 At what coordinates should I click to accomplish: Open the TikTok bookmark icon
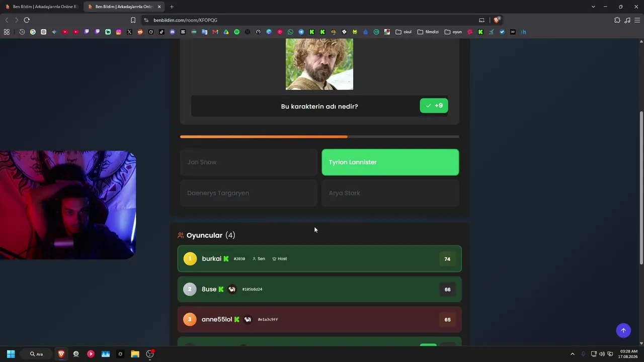[162, 32]
